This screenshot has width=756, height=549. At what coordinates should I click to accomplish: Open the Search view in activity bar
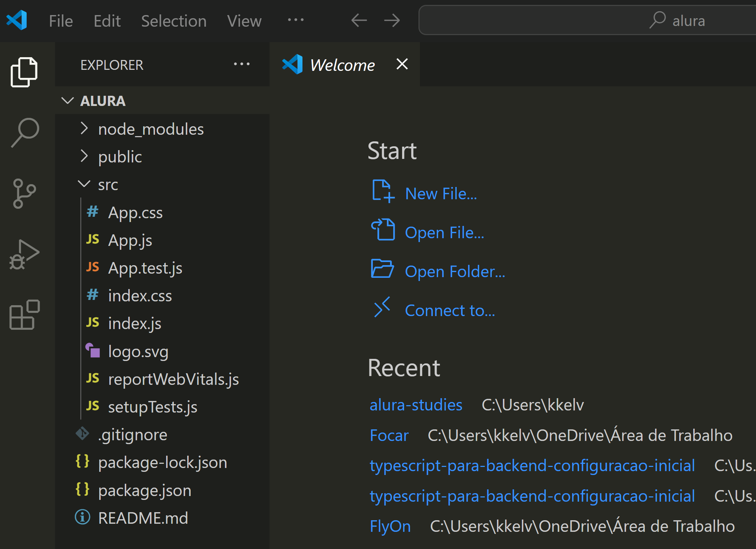(x=25, y=133)
